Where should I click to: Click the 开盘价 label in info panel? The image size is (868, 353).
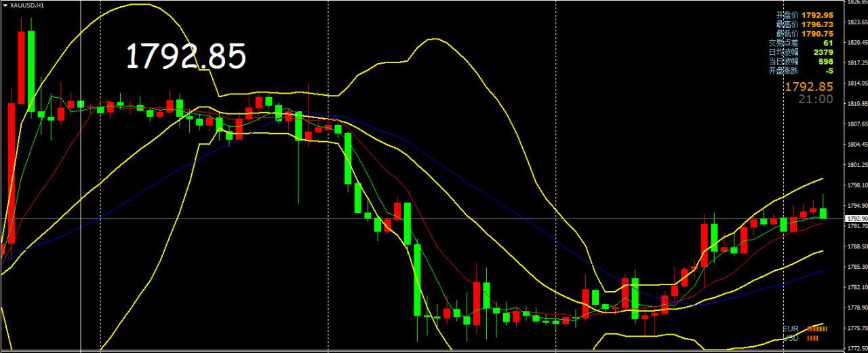pos(787,14)
